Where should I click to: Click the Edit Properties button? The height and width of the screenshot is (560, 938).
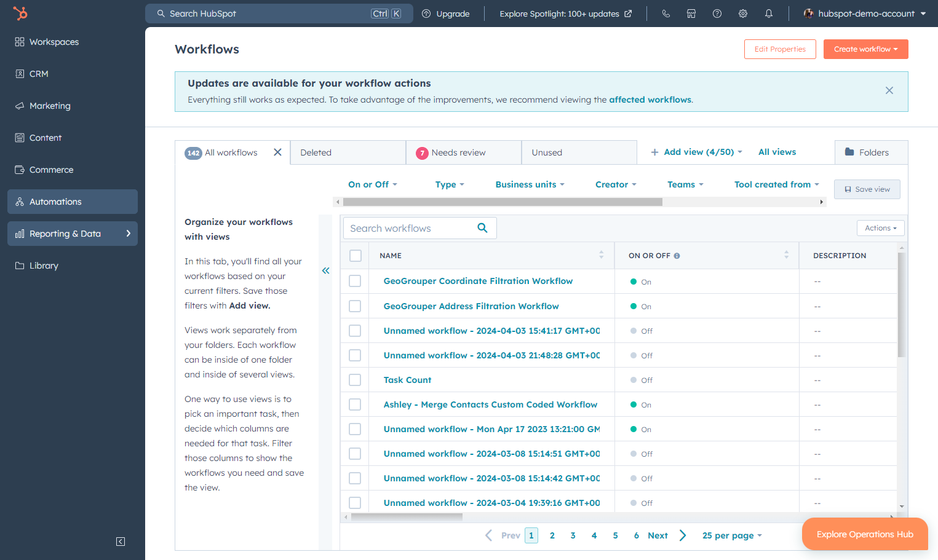[x=780, y=49]
